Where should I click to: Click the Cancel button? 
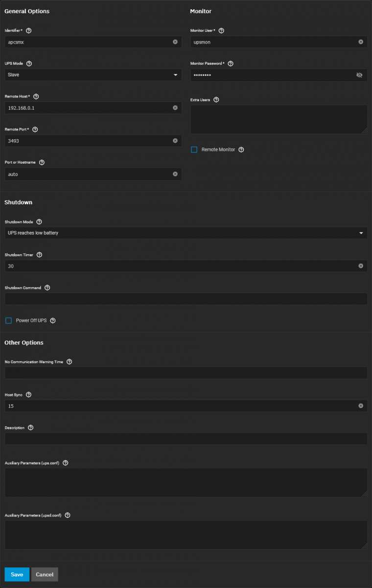point(45,574)
